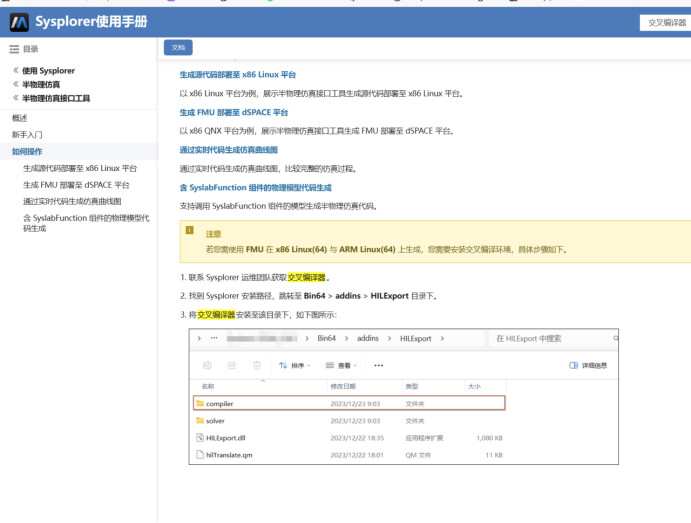This screenshot has height=523, width=691.
Task: Expand chevron after HILExport in path
Action: click(x=442, y=338)
